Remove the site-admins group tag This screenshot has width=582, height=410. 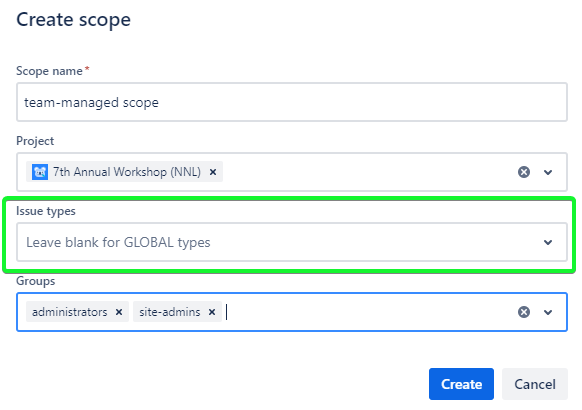(212, 312)
